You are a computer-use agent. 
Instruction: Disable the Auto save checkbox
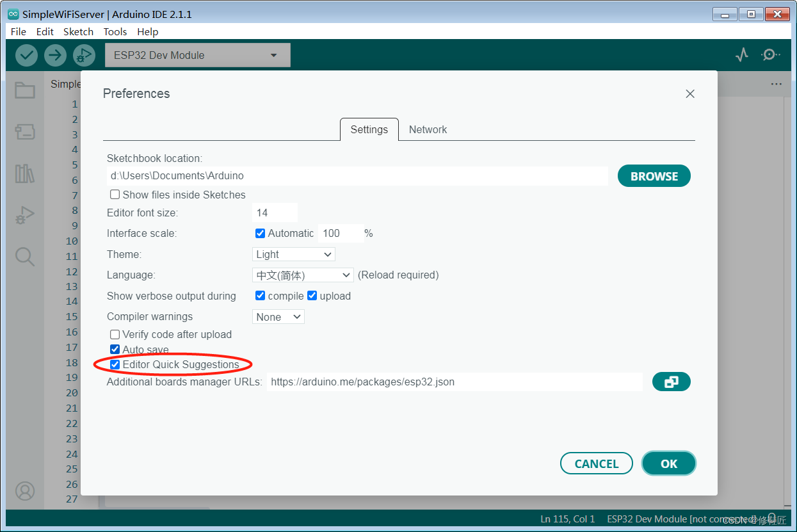(115, 349)
